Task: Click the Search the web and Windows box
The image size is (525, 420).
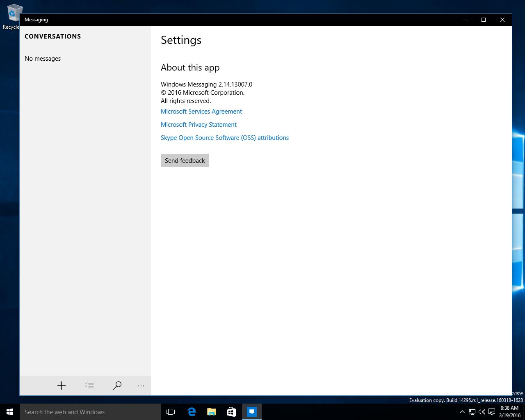Action: click(90, 412)
